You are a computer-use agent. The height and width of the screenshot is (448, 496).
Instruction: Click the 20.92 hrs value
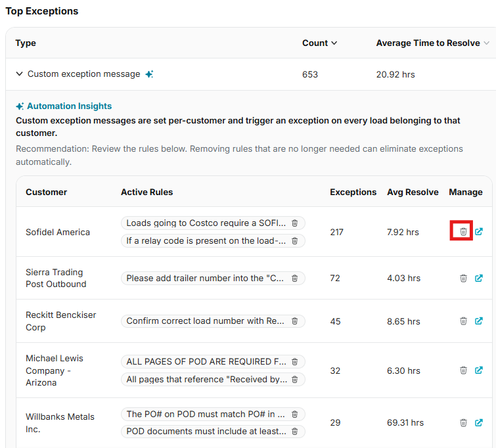coord(395,75)
